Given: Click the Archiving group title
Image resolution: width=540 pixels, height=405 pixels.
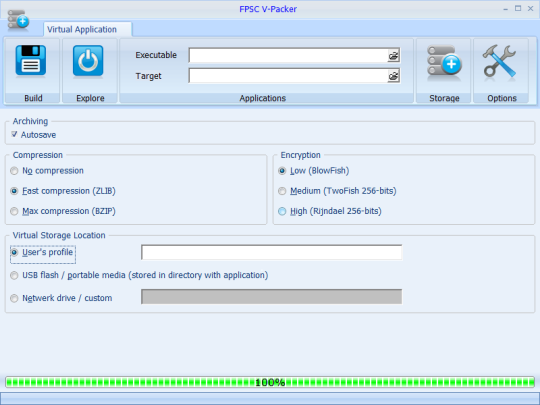Looking at the screenshot, I should click(30, 121).
